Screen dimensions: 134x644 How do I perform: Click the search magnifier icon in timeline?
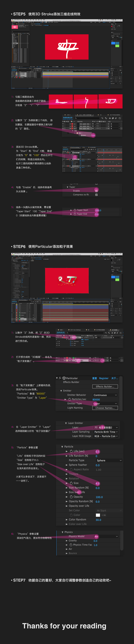tap(75, 118)
